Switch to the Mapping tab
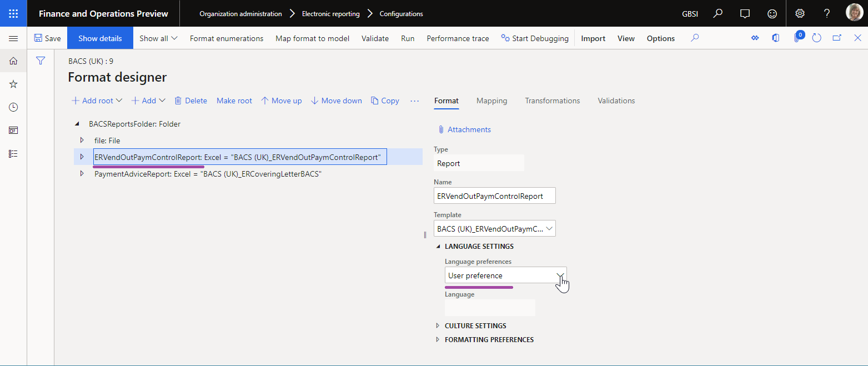The image size is (868, 366). point(491,101)
